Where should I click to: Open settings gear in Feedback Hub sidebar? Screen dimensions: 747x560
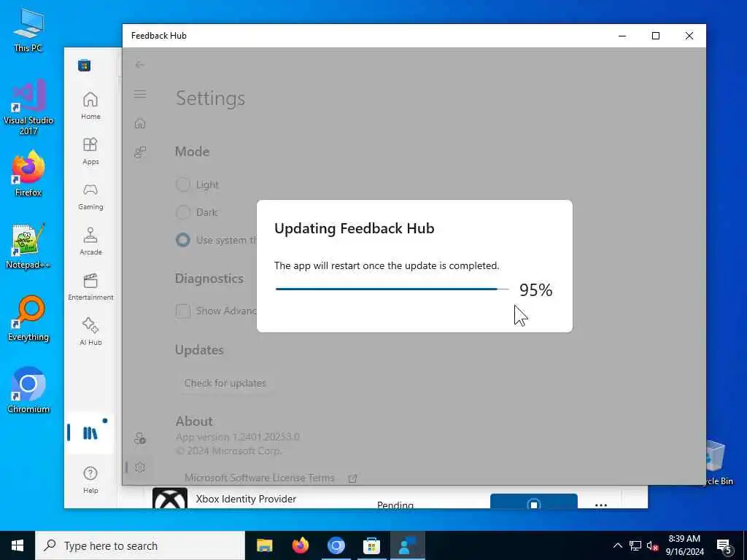coord(140,467)
